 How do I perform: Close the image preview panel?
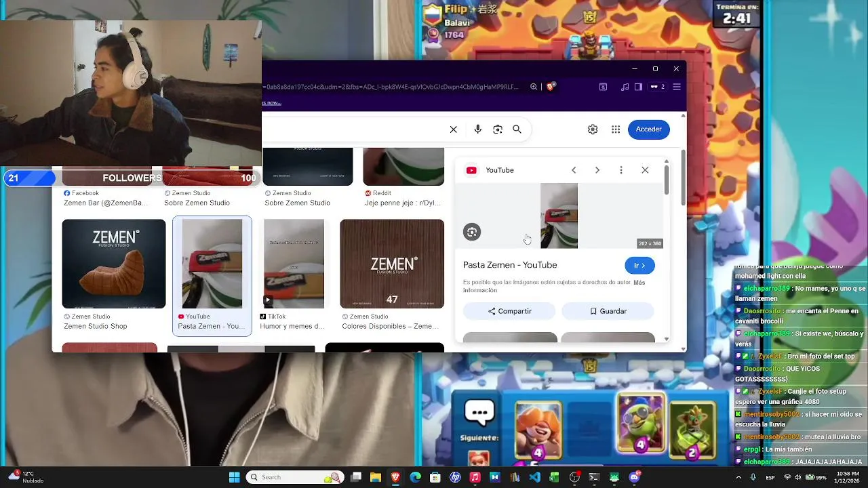coord(645,170)
